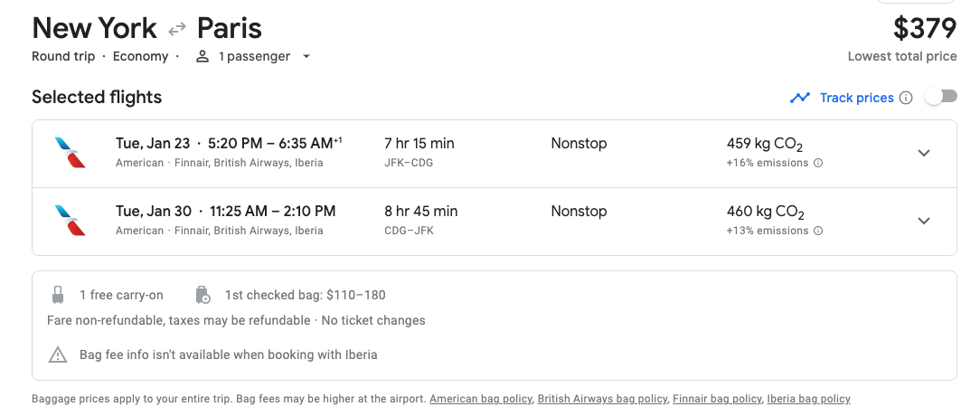Enable the Track prices toggle

[940, 98]
